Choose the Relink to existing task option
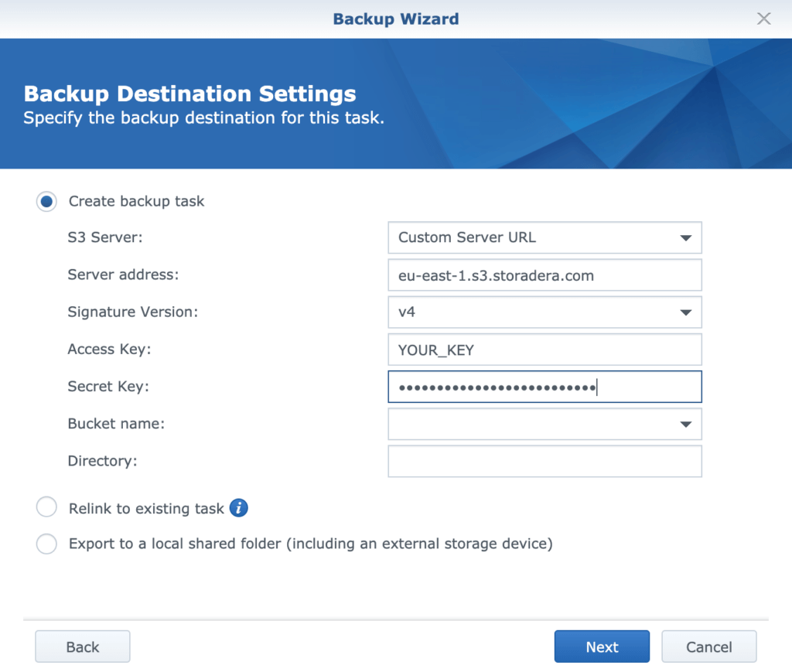Screen dimensions: 792x672 [47, 508]
